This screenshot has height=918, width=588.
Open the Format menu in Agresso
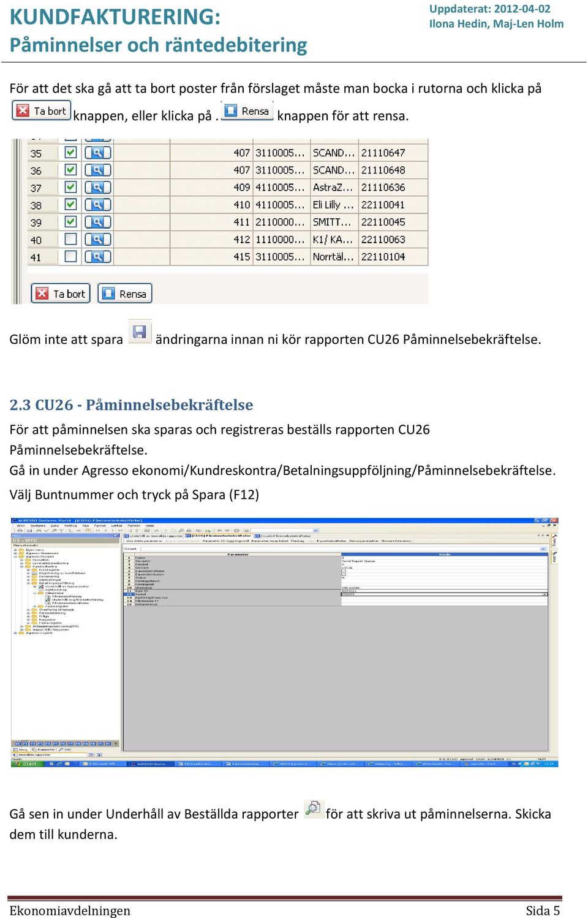pos(100,526)
